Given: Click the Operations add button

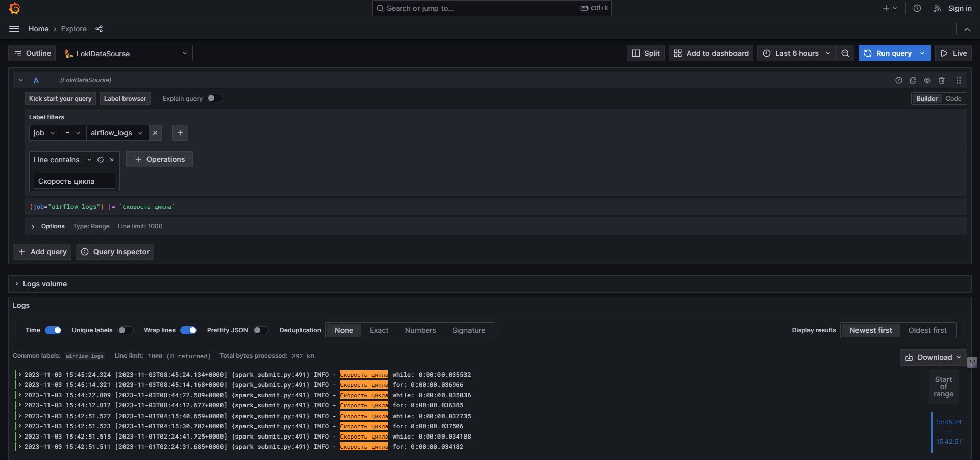Looking at the screenshot, I should [159, 159].
